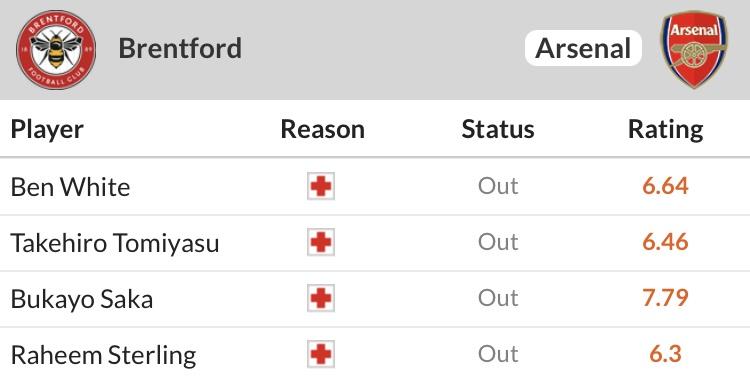Click Raheem Sterling's Out status
This screenshot has width=750, height=391.
point(498,354)
